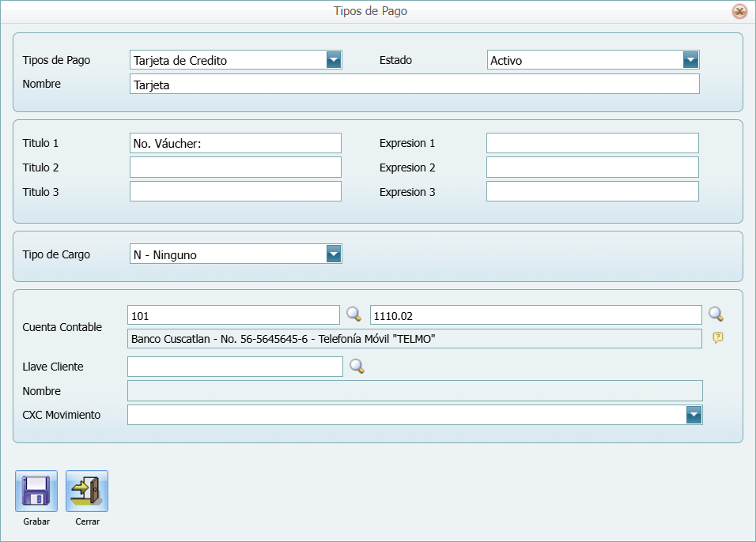
Task: Click the Cuenta Contable field containing 1110.02
Action: pyautogui.click(x=535, y=315)
